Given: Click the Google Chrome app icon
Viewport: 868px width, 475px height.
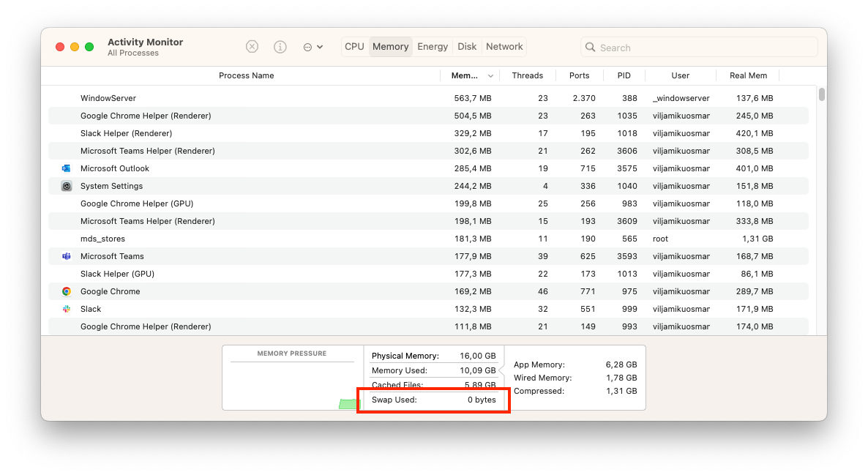Looking at the screenshot, I should tap(67, 291).
